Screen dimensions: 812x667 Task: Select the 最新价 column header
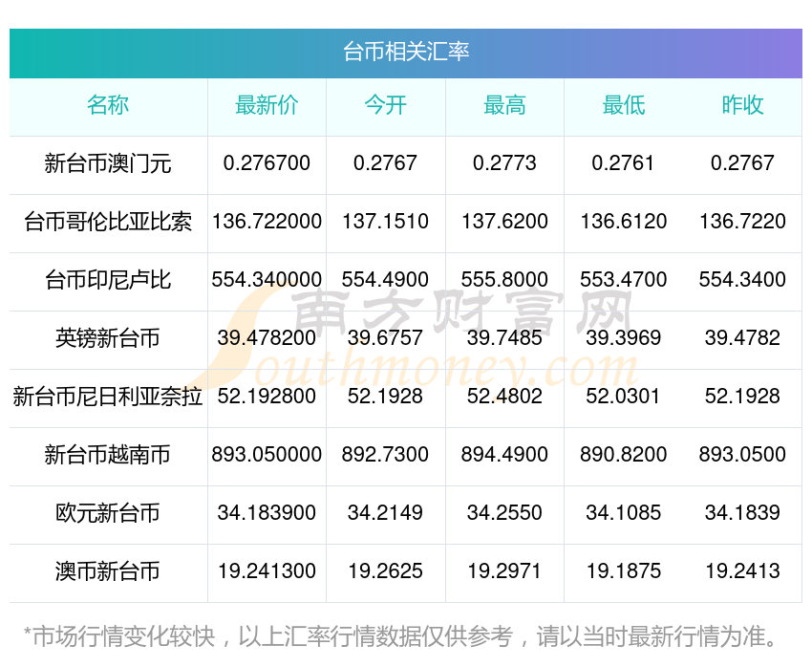[267, 105]
